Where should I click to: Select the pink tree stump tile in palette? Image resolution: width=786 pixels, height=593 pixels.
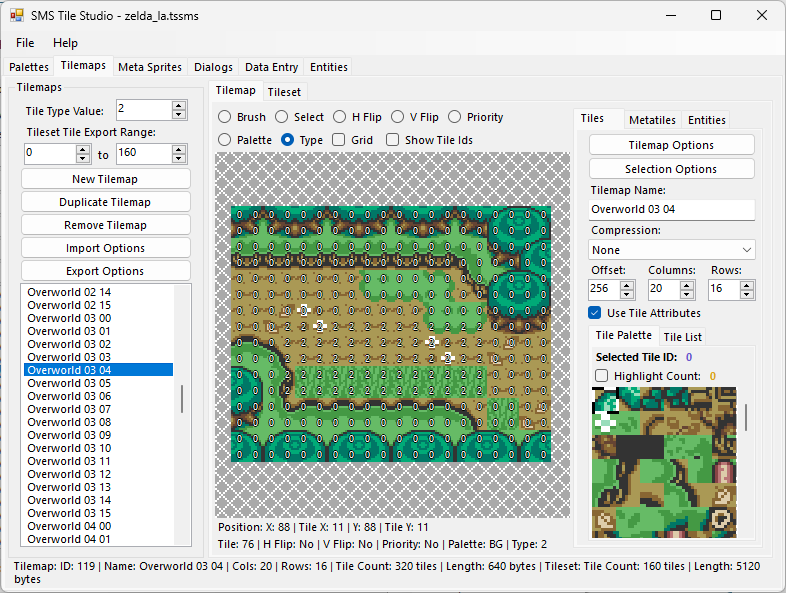724,471
